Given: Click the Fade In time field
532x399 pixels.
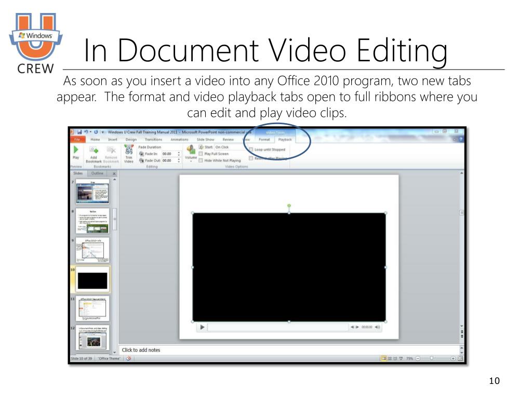Looking at the screenshot, I should (x=169, y=154).
